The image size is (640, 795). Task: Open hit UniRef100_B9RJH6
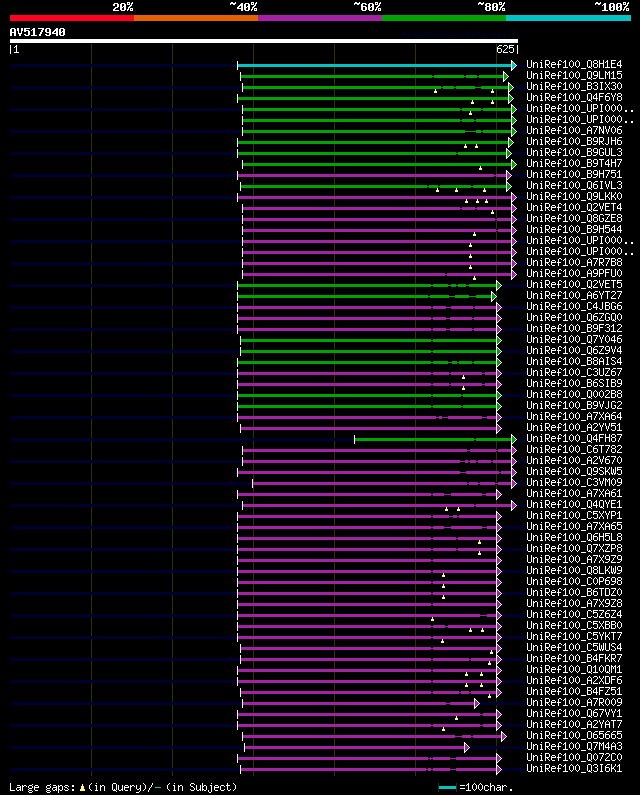click(x=574, y=141)
